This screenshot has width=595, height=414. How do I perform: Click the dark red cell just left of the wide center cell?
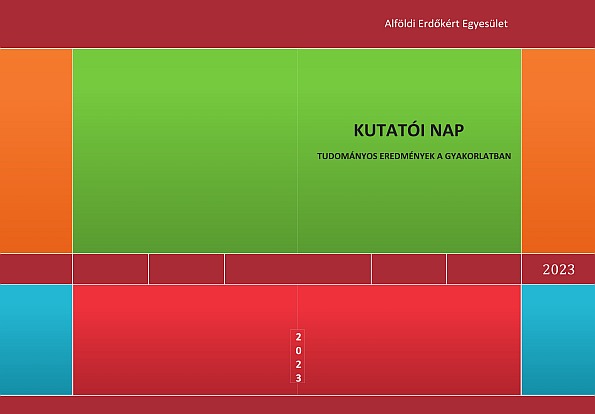pyautogui.click(x=186, y=269)
